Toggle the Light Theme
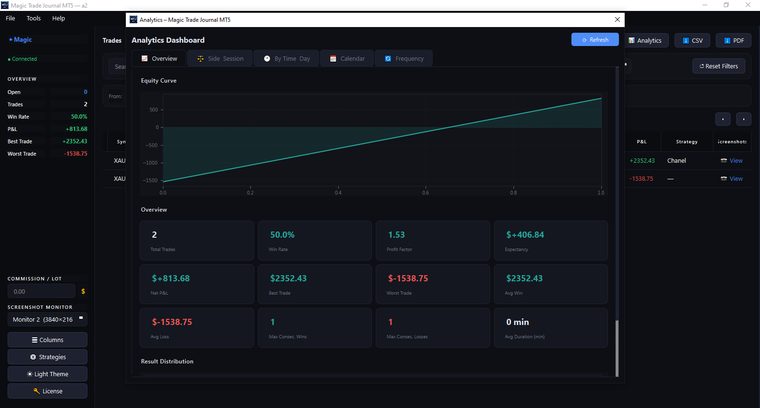Screen dimensions: 760x408 click(48, 374)
